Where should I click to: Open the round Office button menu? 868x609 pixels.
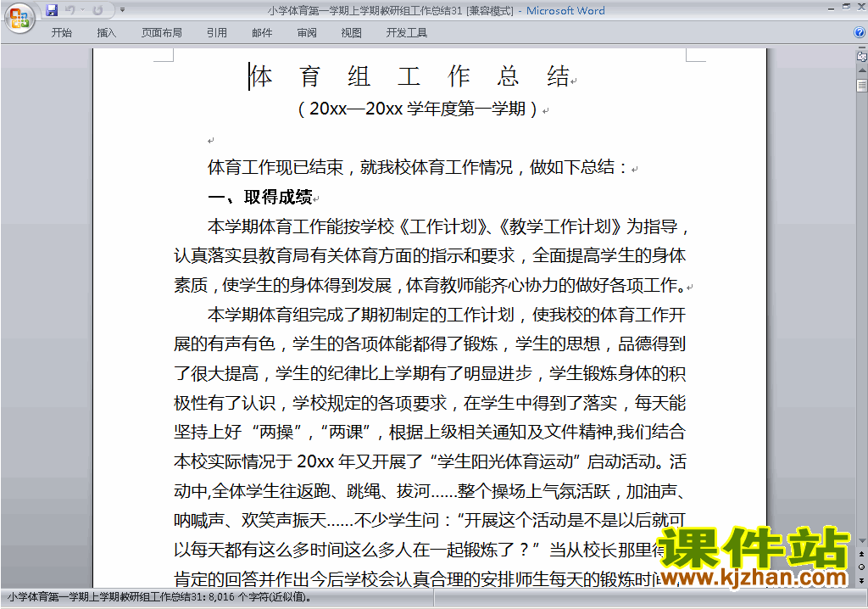pos(19,19)
